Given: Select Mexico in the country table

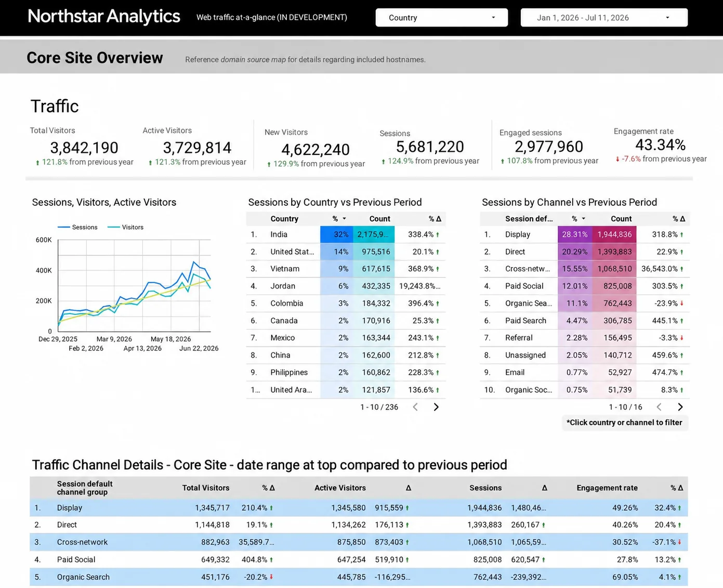Looking at the screenshot, I should (x=283, y=338).
